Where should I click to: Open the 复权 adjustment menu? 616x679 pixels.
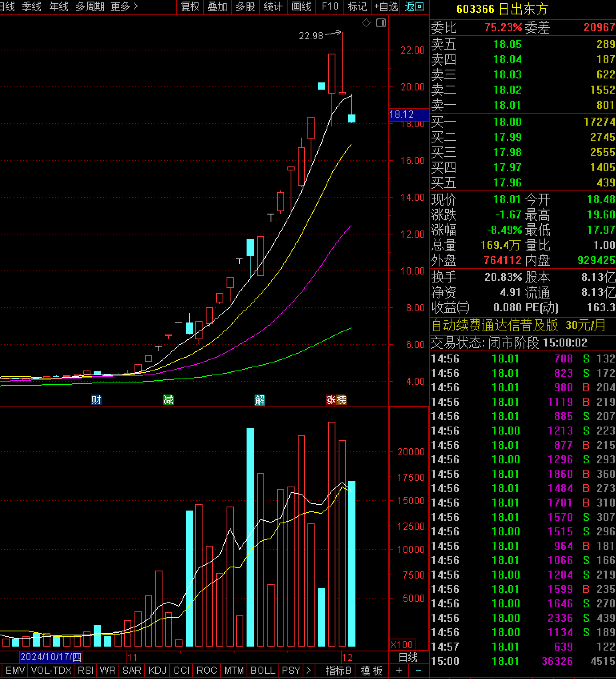pos(190,7)
